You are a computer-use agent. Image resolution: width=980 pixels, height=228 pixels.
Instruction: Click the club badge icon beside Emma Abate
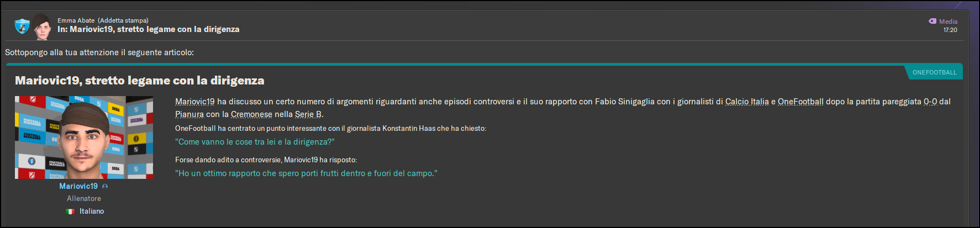pyautogui.click(x=22, y=26)
